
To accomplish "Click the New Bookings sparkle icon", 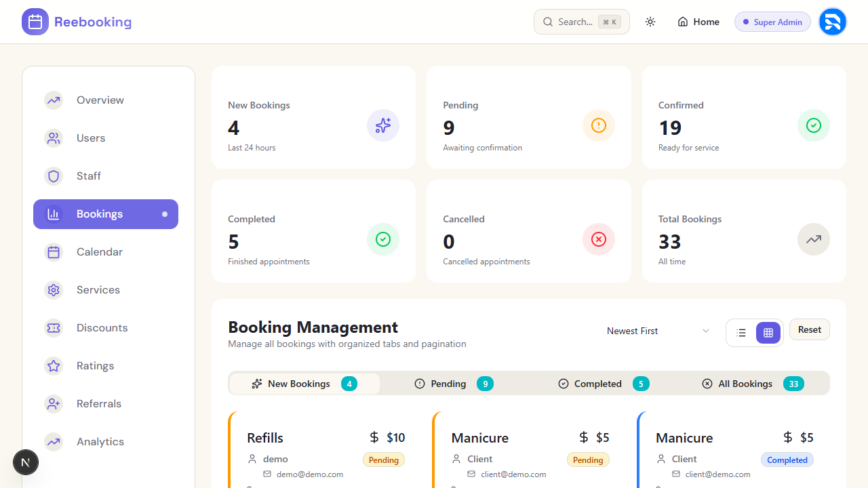I will [383, 125].
